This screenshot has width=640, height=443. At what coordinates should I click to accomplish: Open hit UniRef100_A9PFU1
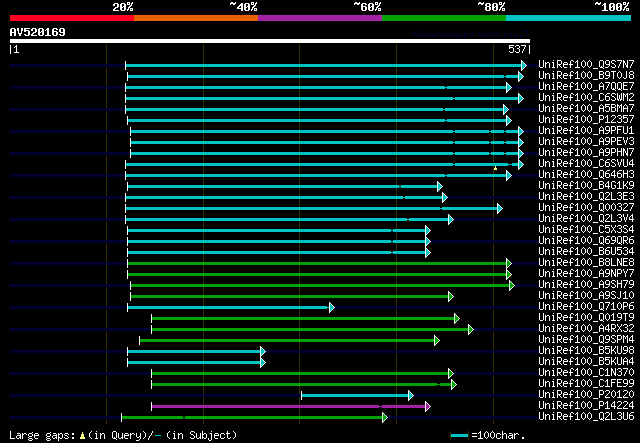coord(586,130)
